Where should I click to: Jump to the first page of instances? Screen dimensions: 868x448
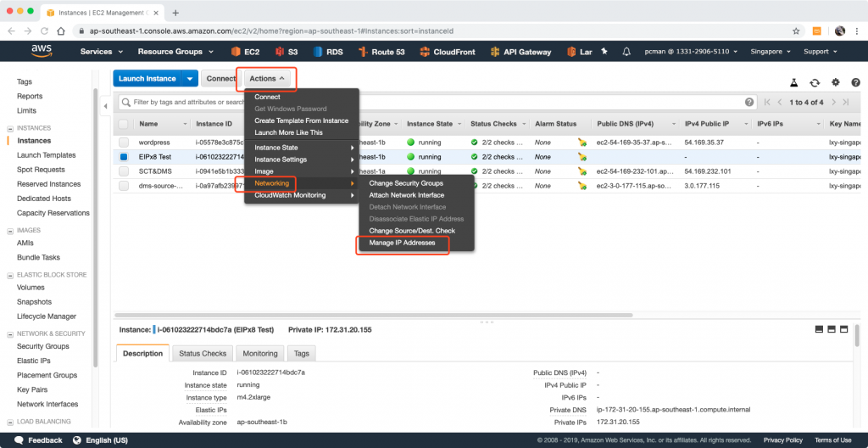[766, 102]
